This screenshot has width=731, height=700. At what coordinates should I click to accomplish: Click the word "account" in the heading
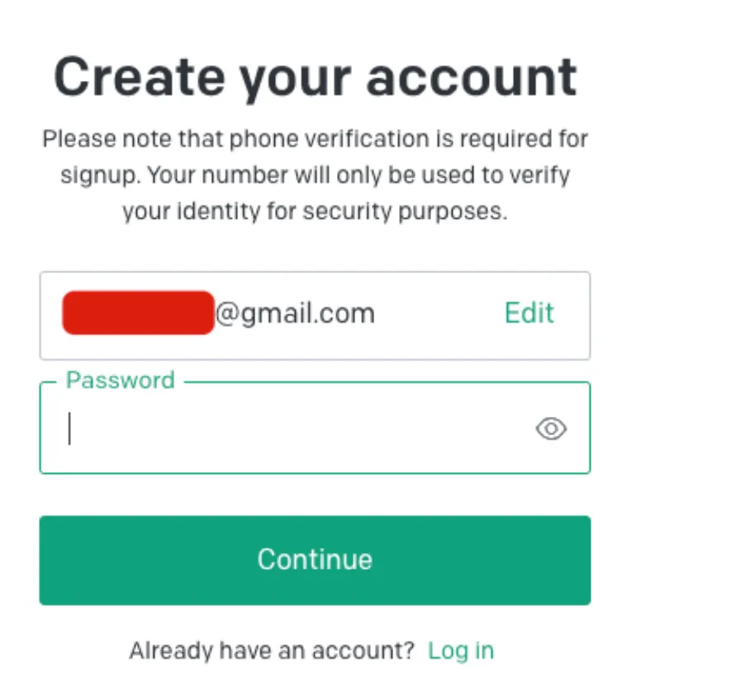[472, 77]
